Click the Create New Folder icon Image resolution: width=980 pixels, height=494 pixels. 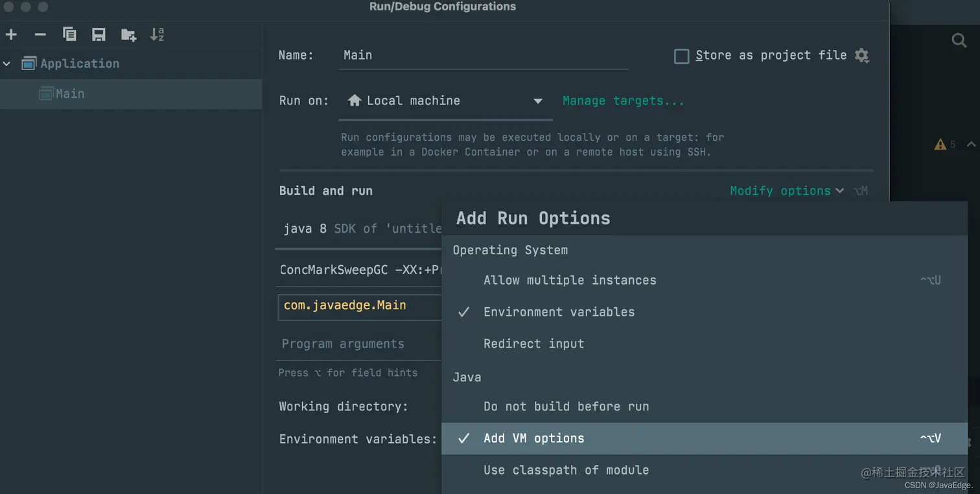tap(128, 34)
